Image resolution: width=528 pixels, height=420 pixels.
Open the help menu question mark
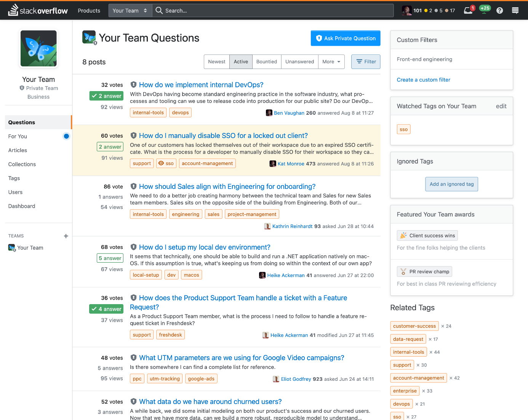coord(499,10)
